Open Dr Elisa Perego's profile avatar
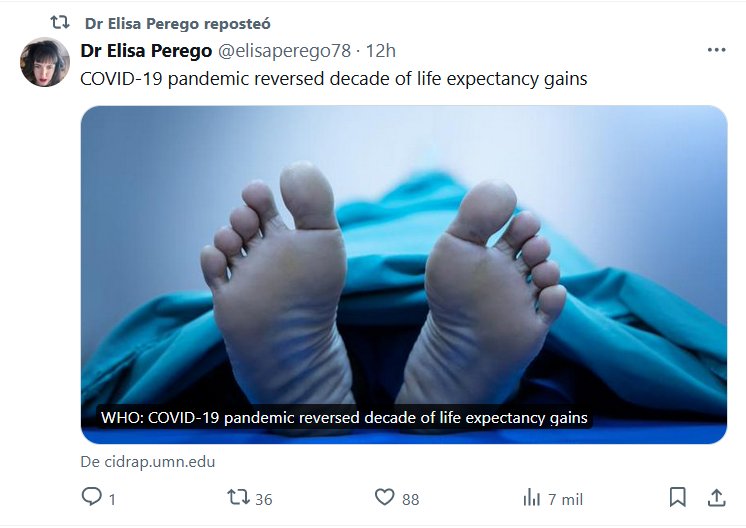Image resolution: width=746 pixels, height=528 pixels. pos(45,62)
